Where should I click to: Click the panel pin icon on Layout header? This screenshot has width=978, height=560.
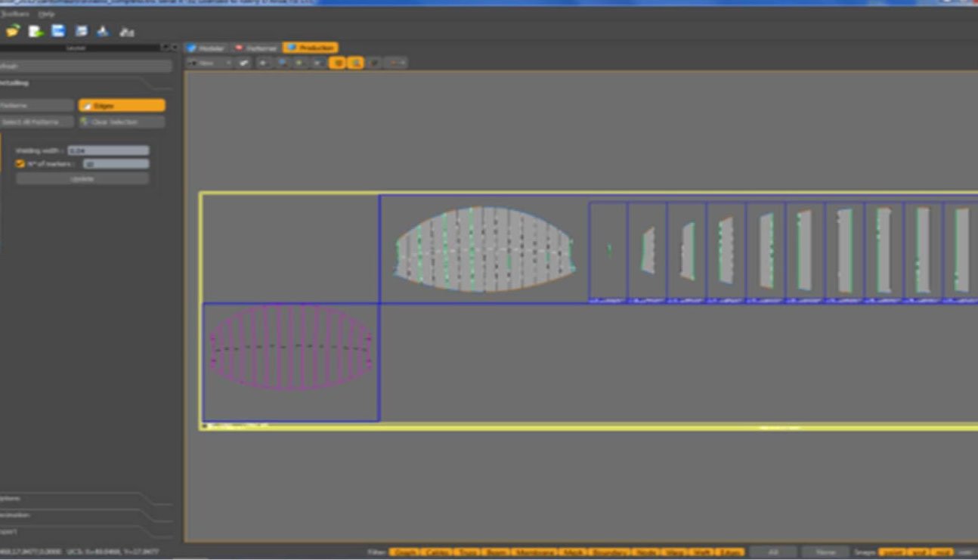pos(166,48)
